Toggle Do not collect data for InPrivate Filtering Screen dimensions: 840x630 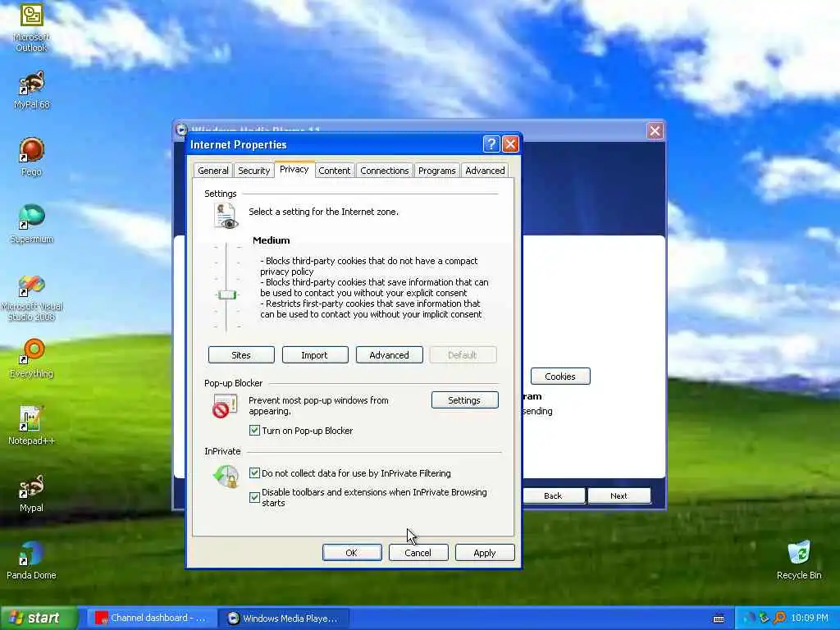click(x=254, y=473)
